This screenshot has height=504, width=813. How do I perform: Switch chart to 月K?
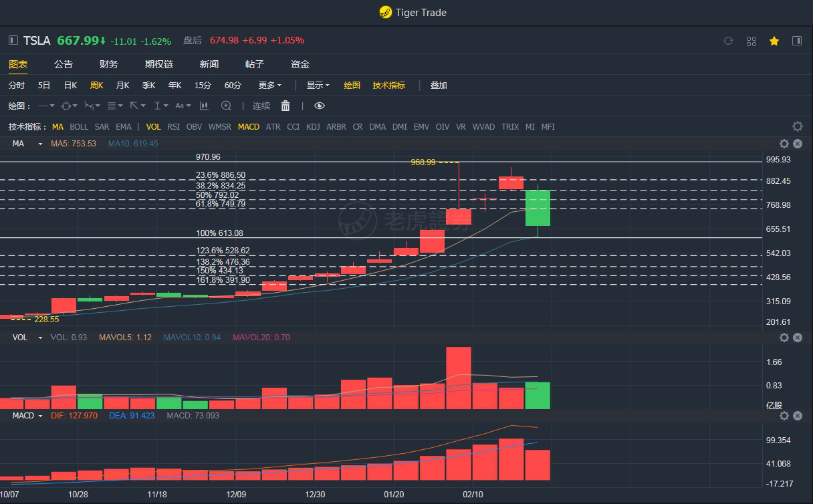pos(122,86)
